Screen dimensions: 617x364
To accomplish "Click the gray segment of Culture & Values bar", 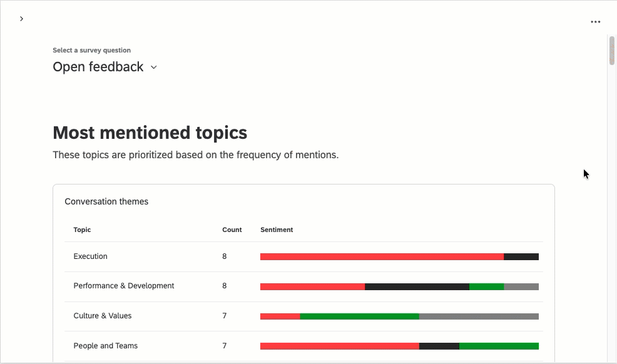I will (479, 316).
